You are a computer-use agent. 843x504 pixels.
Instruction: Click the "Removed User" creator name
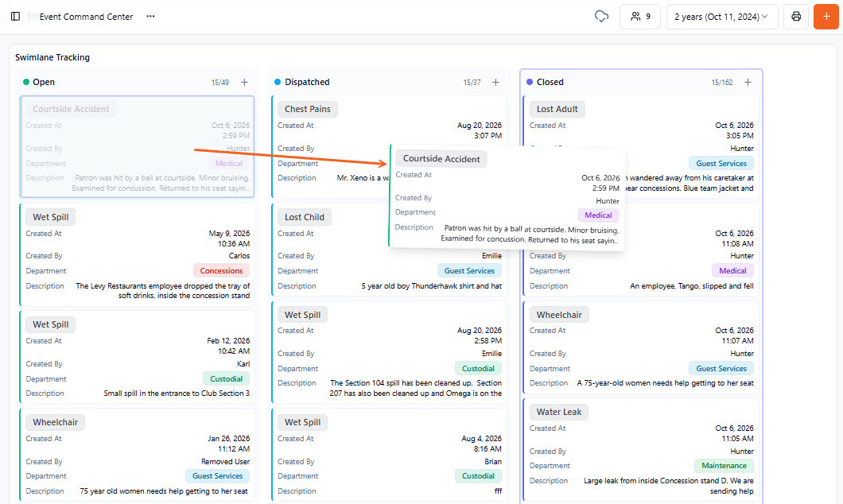(225, 462)
